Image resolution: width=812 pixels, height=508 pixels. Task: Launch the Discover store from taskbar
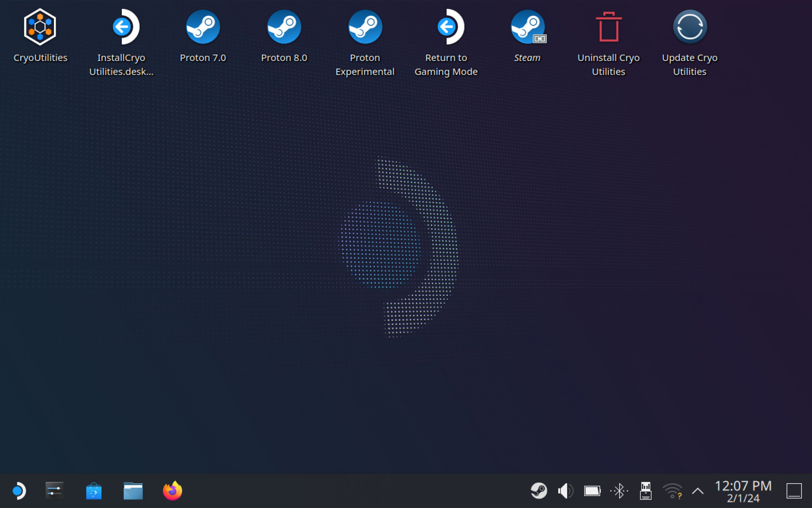pos(94,491)
